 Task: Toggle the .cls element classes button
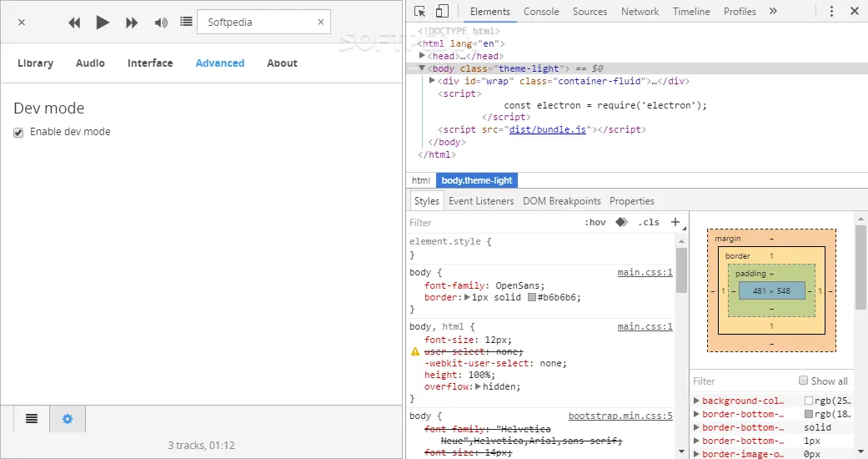coord(648,222)
